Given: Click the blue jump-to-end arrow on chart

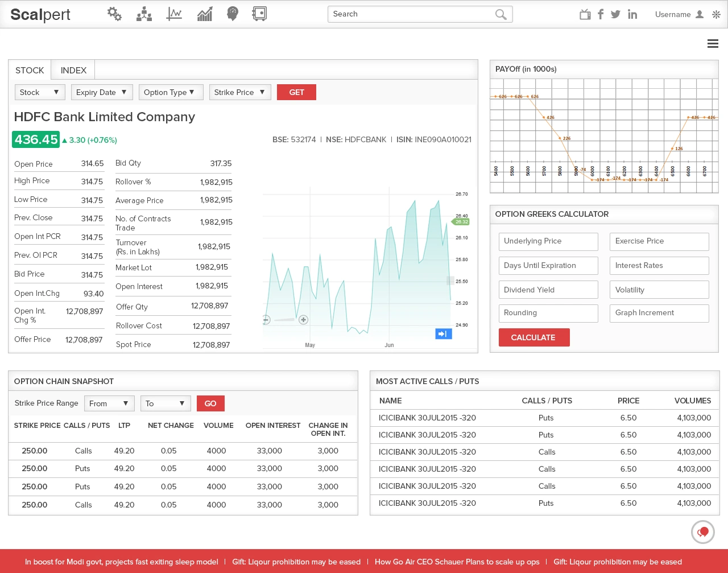Looking at the screenshot, I should click(444, 333).
